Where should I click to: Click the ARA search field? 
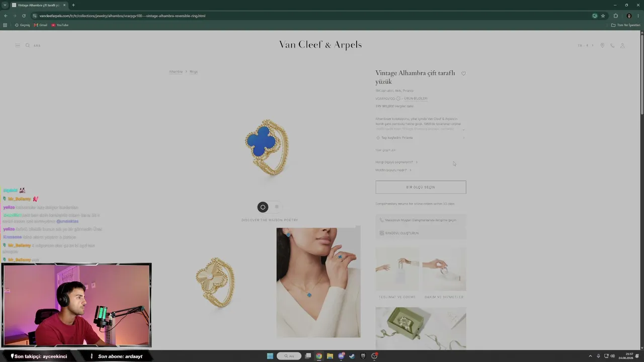coord(37,46)
